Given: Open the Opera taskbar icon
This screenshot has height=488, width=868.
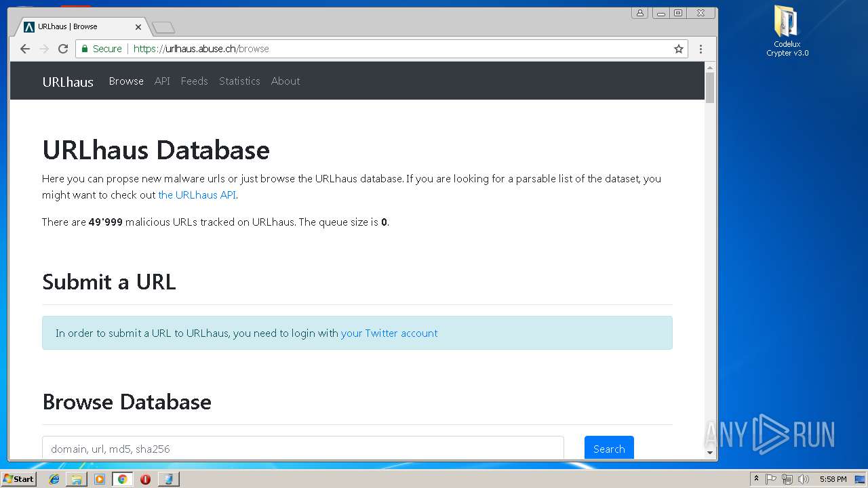Looking at the screenshot, I should [145, 479].
